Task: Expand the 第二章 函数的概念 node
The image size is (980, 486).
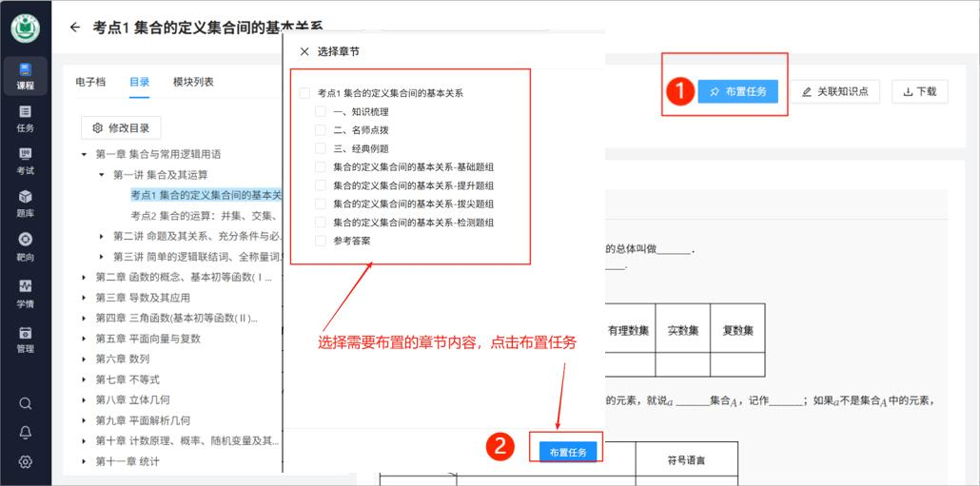Action: click(85, 278)
